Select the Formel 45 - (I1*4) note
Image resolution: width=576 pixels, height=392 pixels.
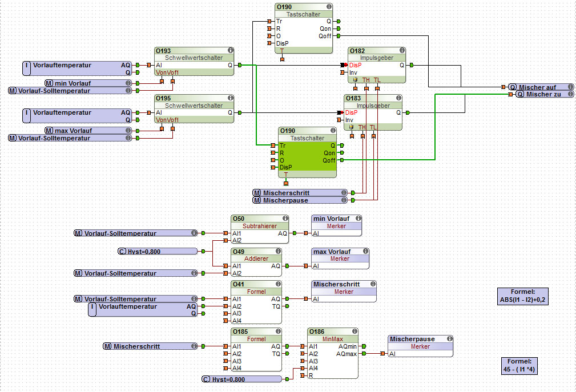[519, 366]
